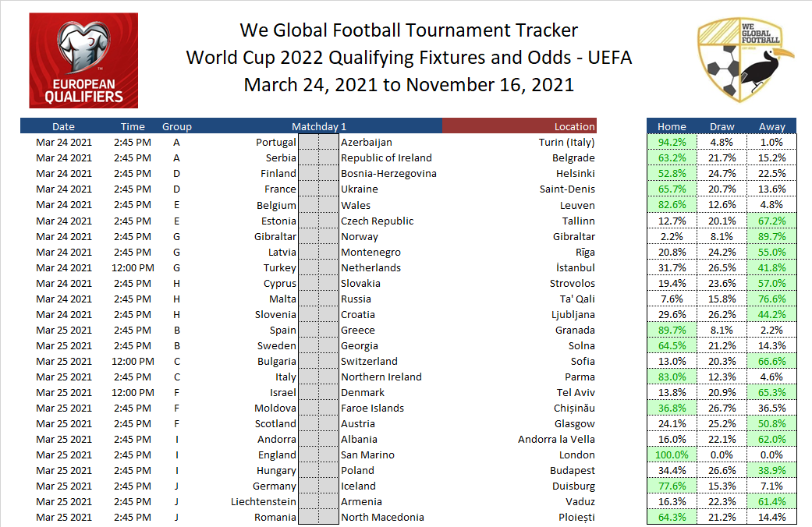Image resolution: width=812 pixels, height=527 pixels.
Task: Click the European Qualifiers logo
Action: coord(83,61)
